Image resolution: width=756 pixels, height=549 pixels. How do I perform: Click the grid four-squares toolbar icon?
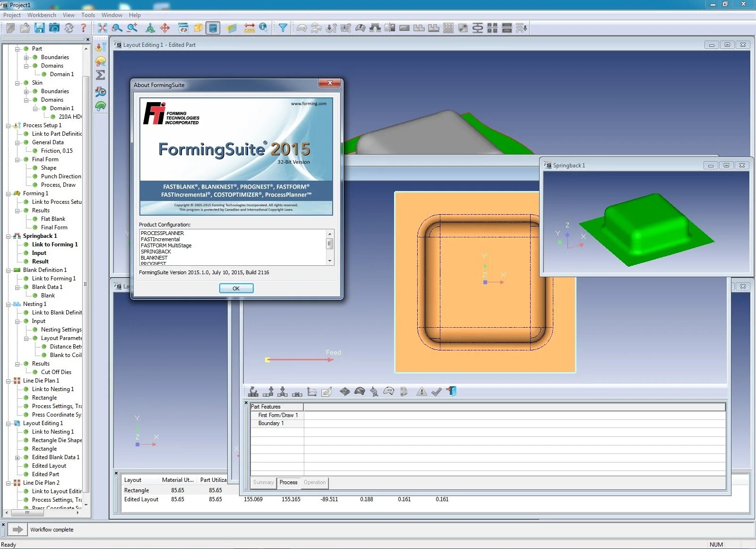(492, 28)
